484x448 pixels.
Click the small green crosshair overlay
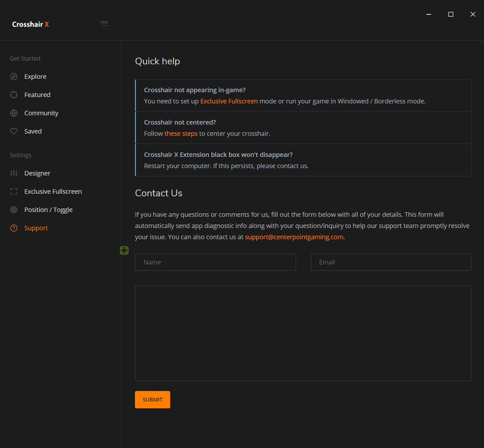point(124,250)
